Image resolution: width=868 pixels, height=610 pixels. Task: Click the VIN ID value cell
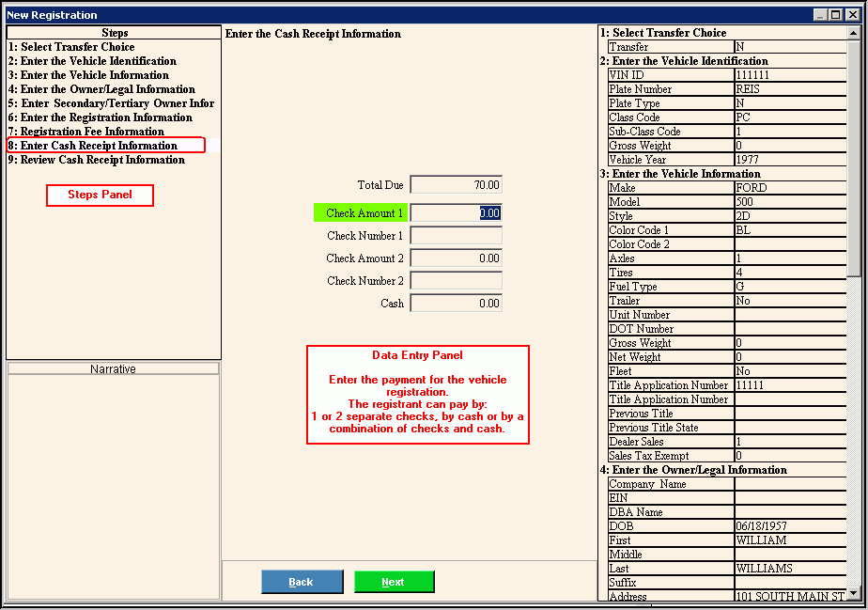[x=789, y=75]
